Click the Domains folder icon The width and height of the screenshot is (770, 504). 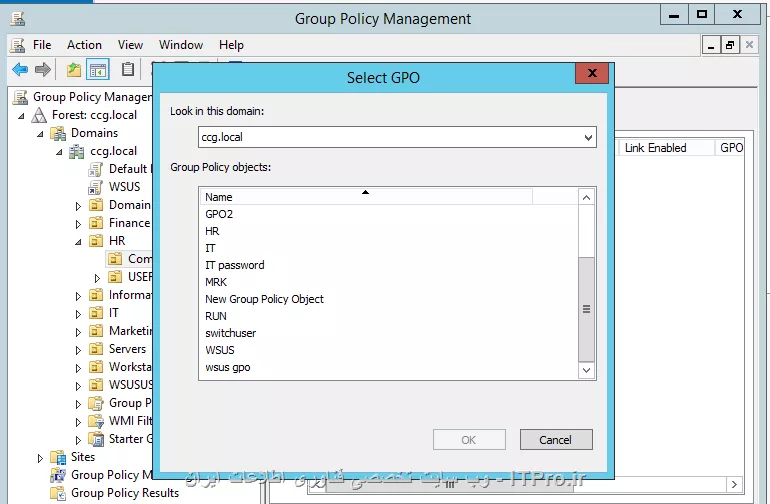click(x=58, y=133)
